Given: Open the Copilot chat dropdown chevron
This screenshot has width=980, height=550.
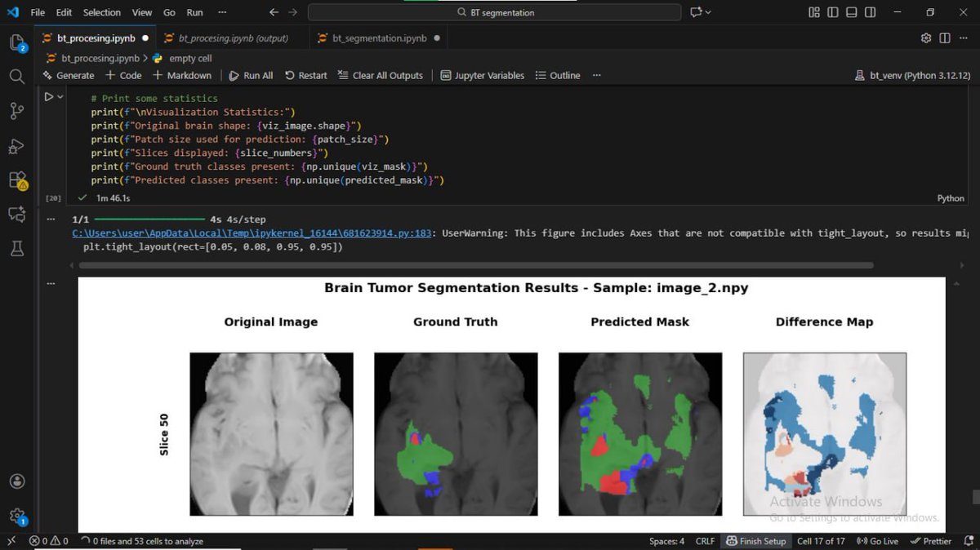Looking at the screenshot, I should click(x=708, y=12).
